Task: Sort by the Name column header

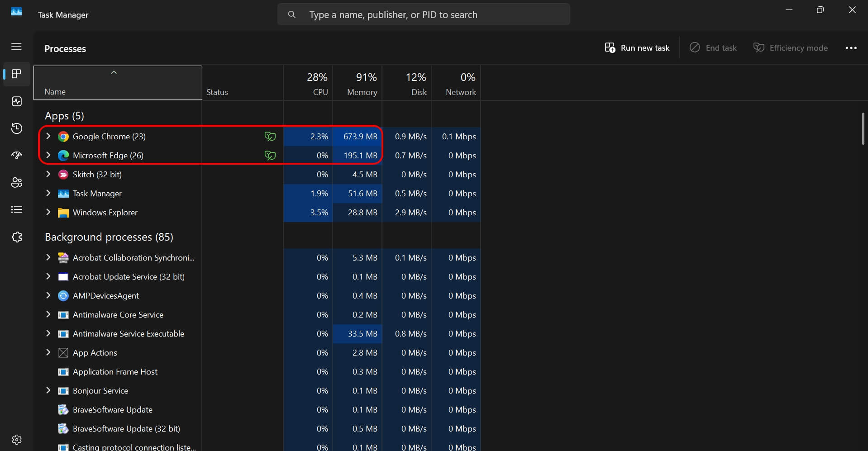Action: tap(118, 83)
